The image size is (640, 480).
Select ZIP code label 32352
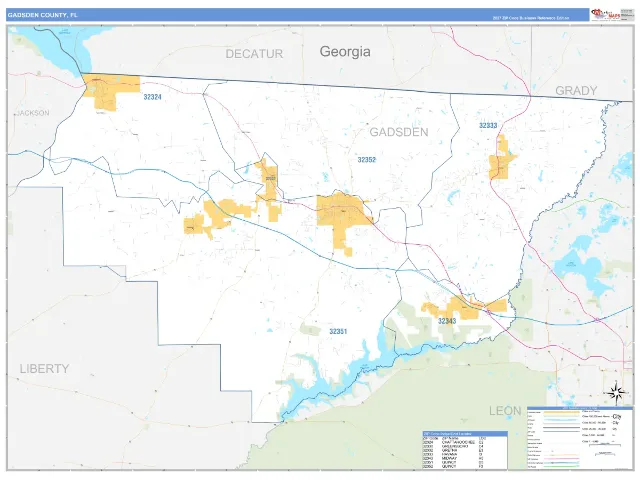367,160
